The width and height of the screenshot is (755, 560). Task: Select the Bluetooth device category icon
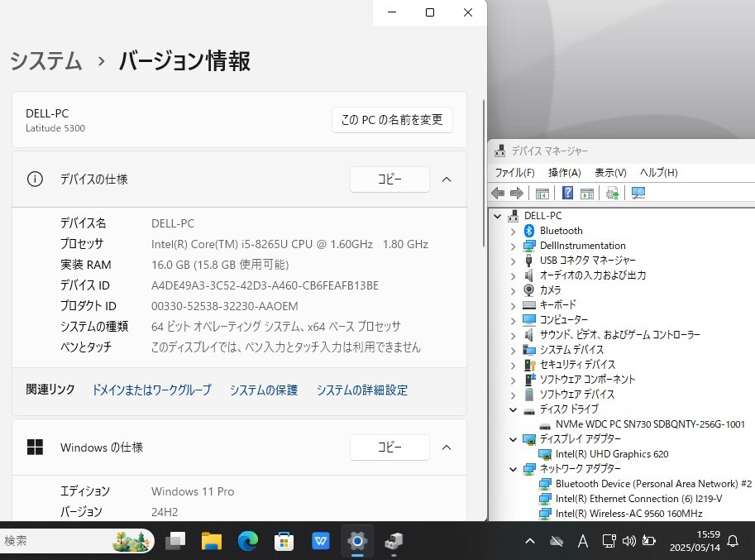click(x=527, y=230)
